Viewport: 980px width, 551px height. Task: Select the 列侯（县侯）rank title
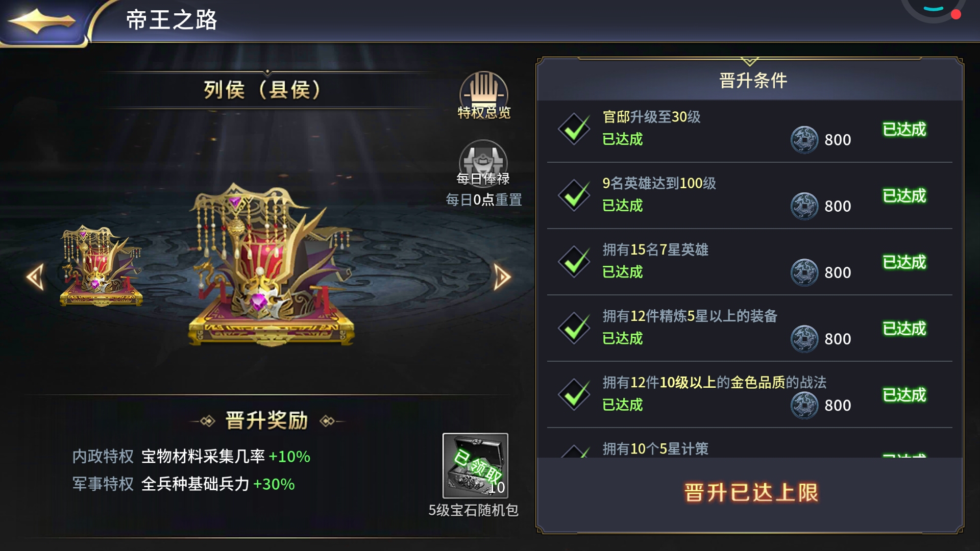262,90
